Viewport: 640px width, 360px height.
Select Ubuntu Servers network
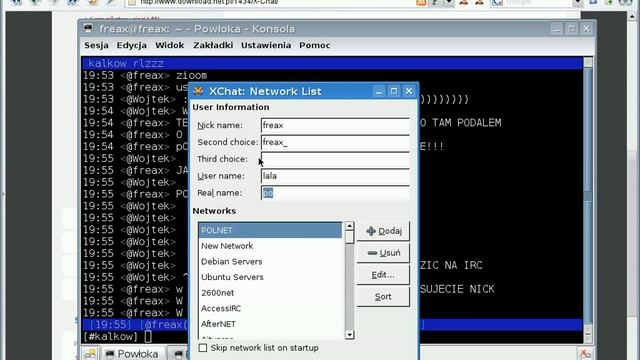coord(270,277)
